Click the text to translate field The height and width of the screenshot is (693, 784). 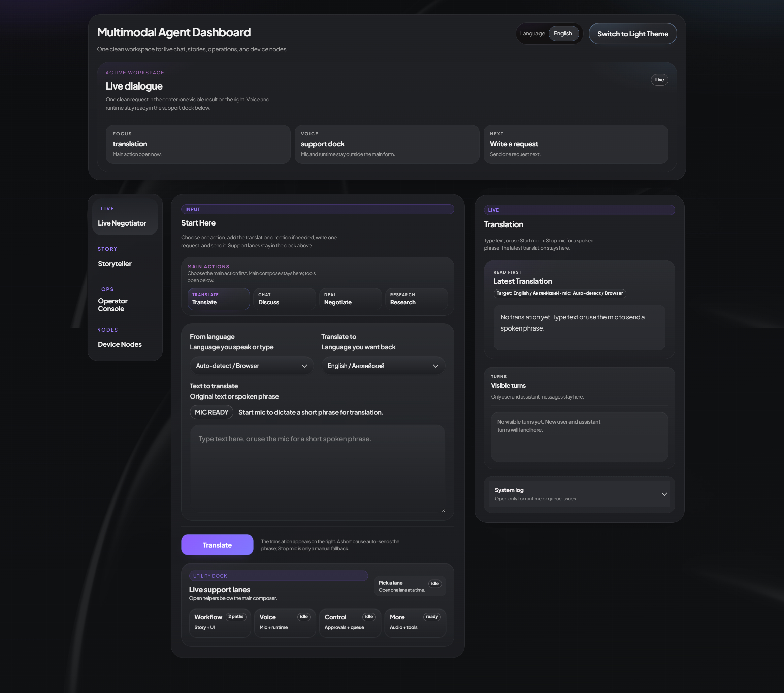click(x=317, y=468)
